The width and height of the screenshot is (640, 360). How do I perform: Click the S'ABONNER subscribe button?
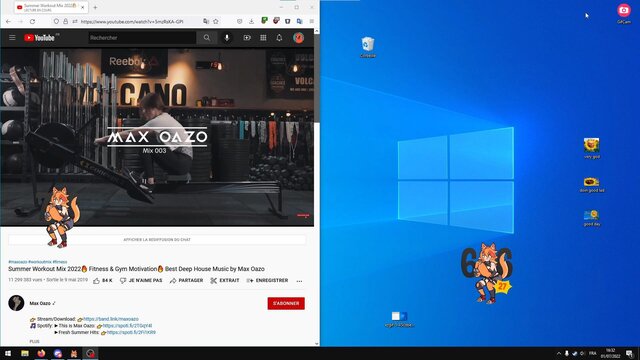coord(286,303)
